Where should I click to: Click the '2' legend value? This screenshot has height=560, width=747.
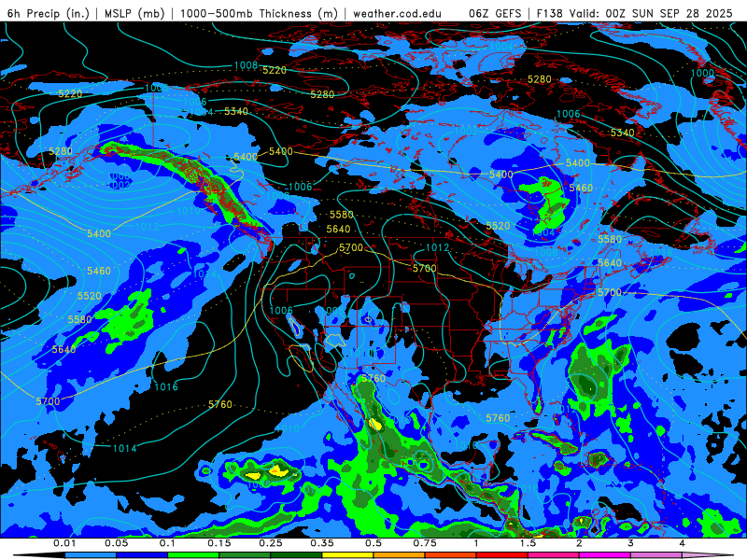(579, 543)
